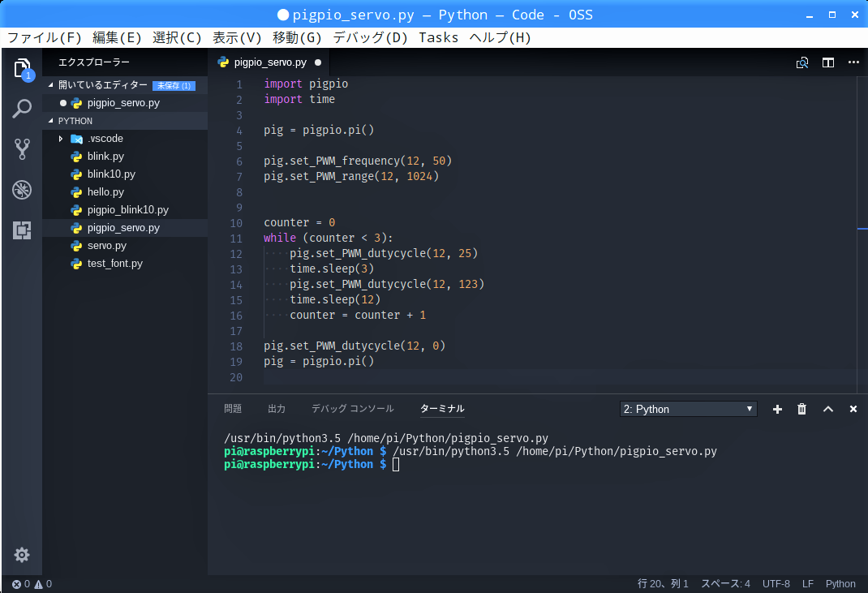
Task: Change end-of-line sequence LF
Action: pyautogui.click(x=808, y=584)
